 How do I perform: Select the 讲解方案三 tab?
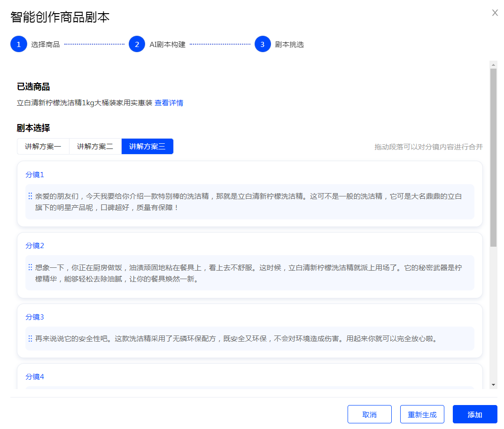coord(147,147)
